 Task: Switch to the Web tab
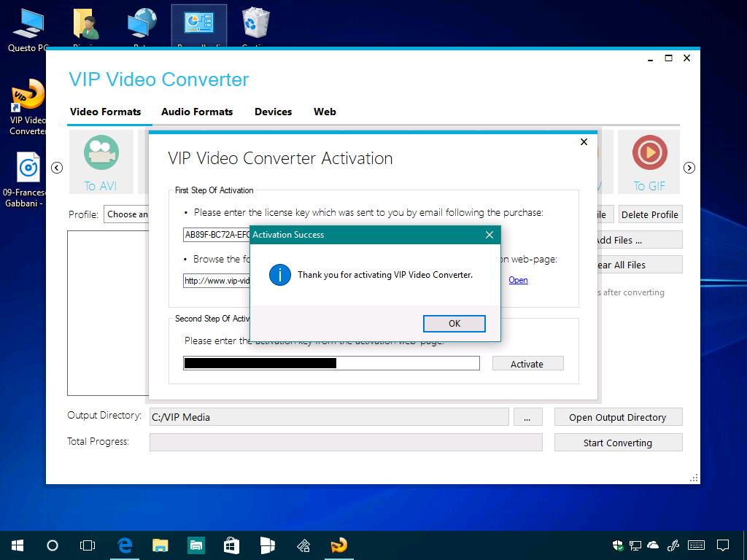point(325,112)
